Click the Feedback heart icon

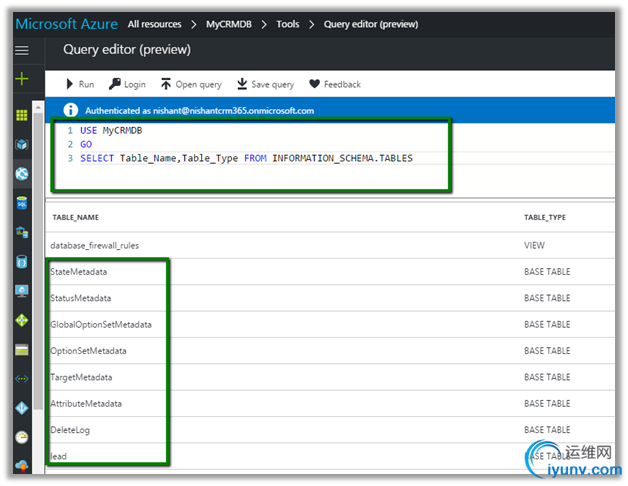tap(314, 84)
